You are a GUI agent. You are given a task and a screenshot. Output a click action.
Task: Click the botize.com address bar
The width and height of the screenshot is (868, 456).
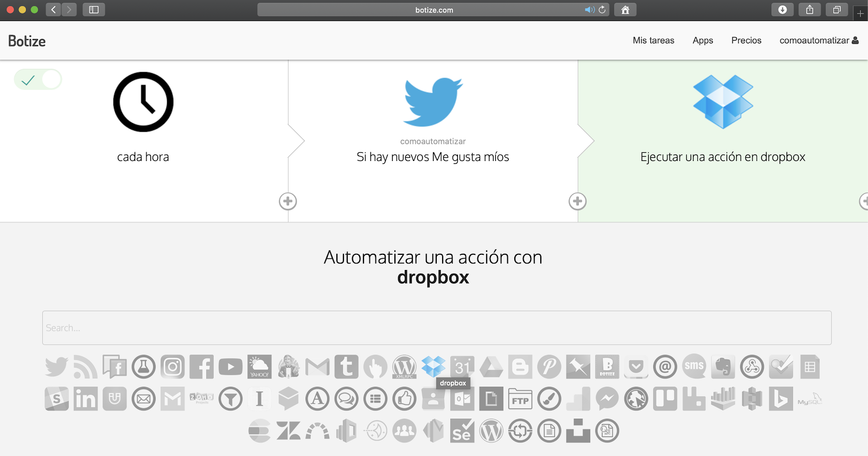(x=433, y=10)
